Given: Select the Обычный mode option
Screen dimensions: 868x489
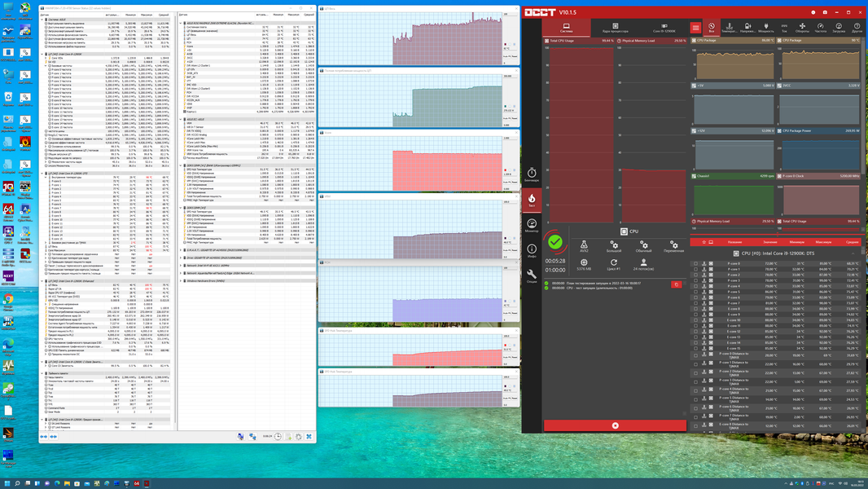Looking at the screenshot, I should tap(643, 246).
